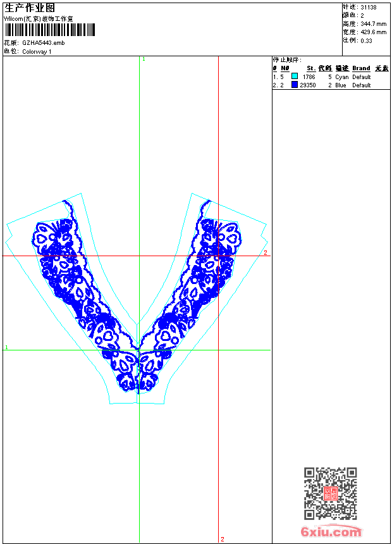The width and height of the screenshot is (392, 544).
Task: Select Default brand in the Blue row
Action: (x=362, y=85)
